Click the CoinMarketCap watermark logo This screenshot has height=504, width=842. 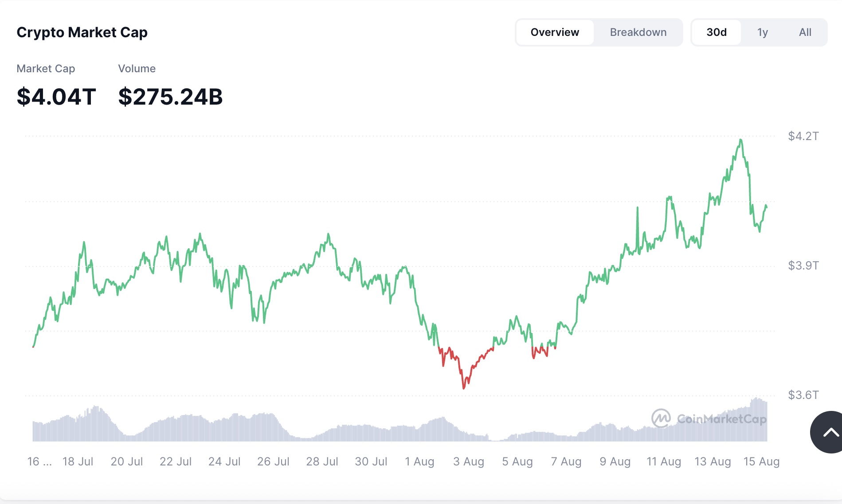[709, 418]
